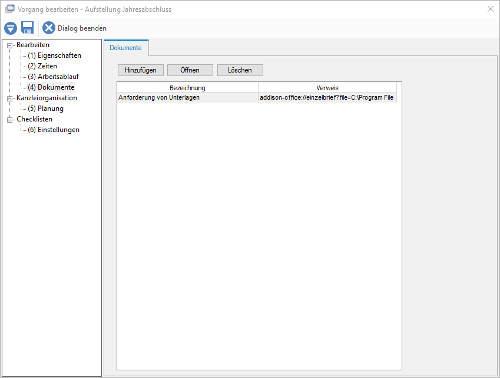
Task: Open (5) Planung tree entry
Action: [45, 109]
